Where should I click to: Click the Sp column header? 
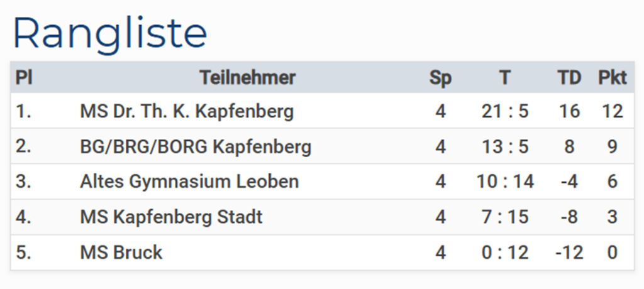(x=440, y=78)
